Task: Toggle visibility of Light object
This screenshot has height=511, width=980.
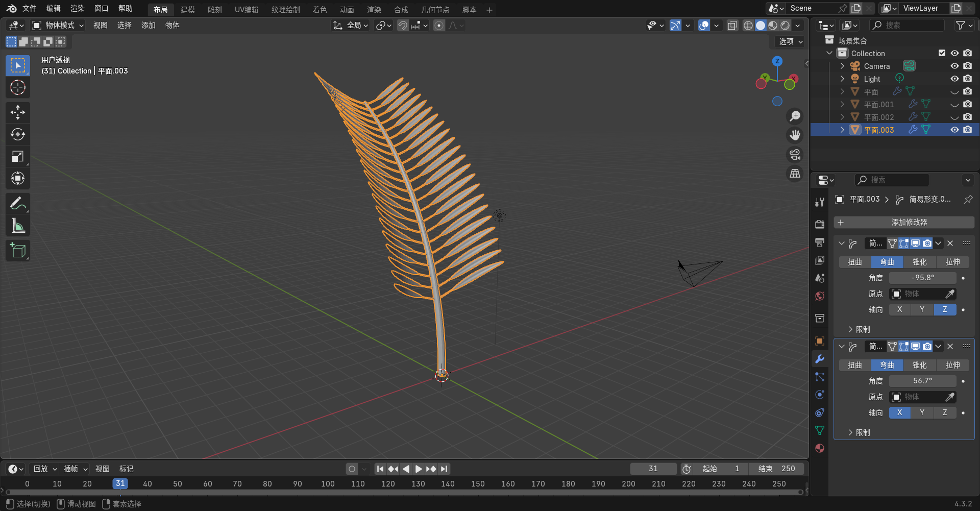Action: click(954, 79)
